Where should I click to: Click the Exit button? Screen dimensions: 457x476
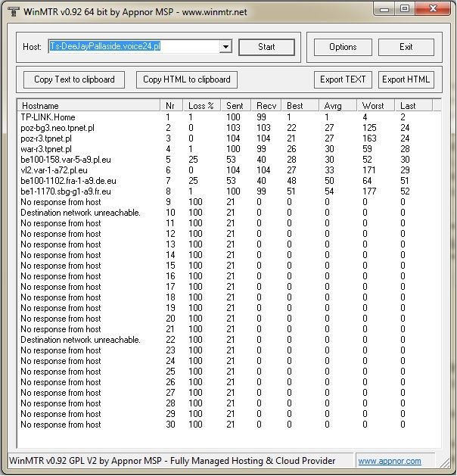click(x=406, y=47)
